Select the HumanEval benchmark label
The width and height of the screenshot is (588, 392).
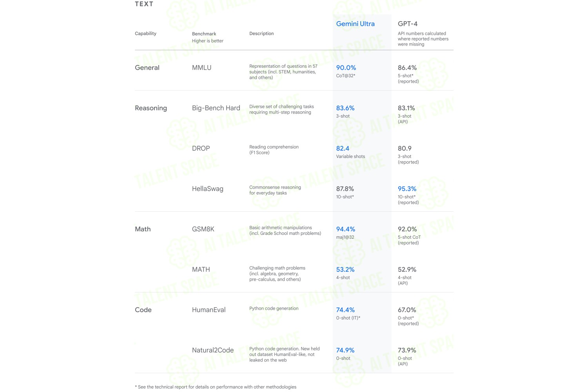(209, 310)
